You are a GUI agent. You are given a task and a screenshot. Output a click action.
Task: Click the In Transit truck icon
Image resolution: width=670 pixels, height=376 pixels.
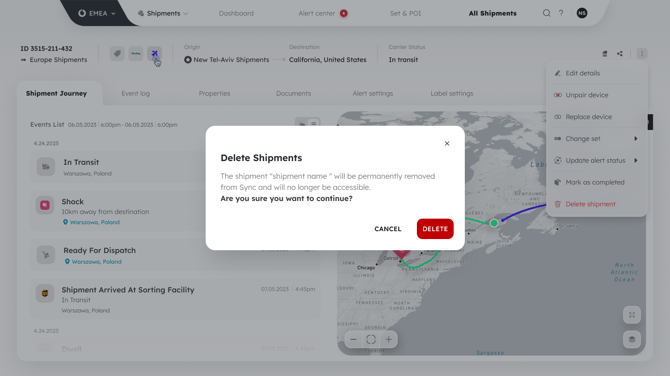45,167
